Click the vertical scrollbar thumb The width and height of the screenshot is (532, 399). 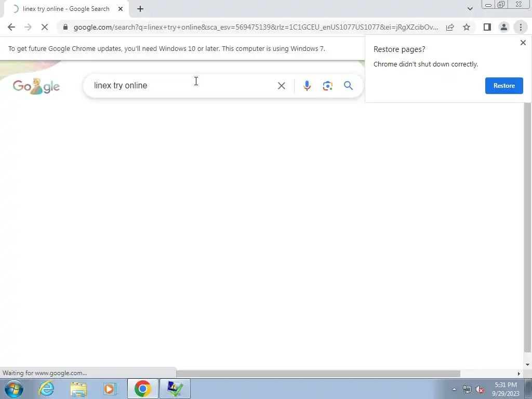coord(527,228)
